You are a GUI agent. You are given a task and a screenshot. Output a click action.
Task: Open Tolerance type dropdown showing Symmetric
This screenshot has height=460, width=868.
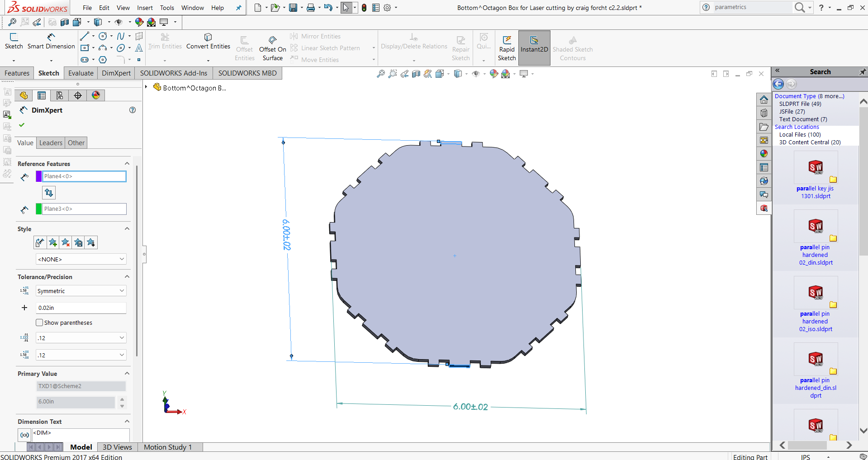pyautogui.click(x=81, y=291)
